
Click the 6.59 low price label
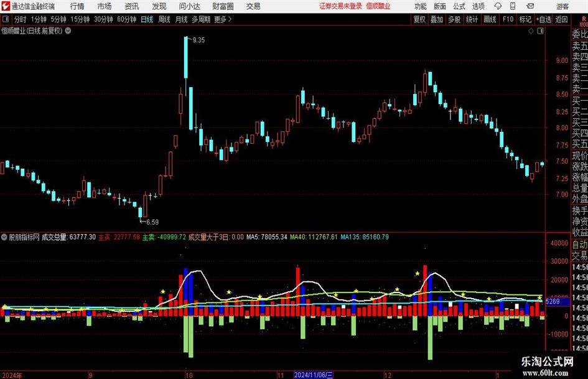coord(152,222)
